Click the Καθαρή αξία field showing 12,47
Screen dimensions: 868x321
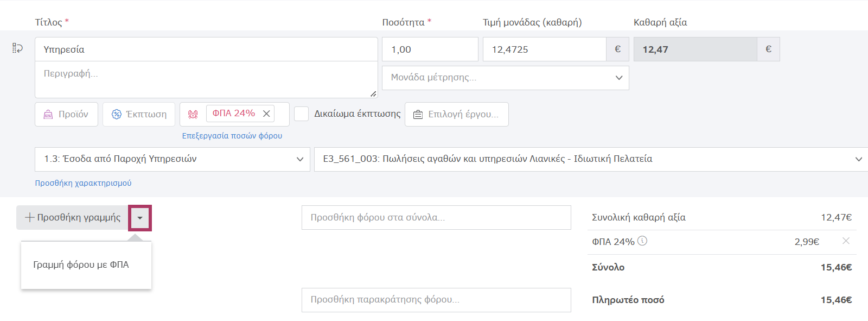coord(695,49)
